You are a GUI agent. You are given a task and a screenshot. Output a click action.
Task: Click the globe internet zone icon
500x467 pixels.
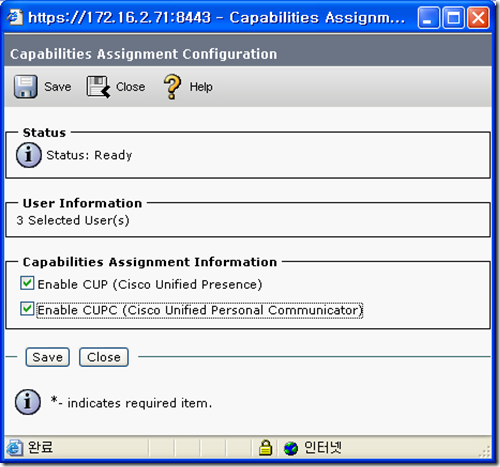coord(291,448)
